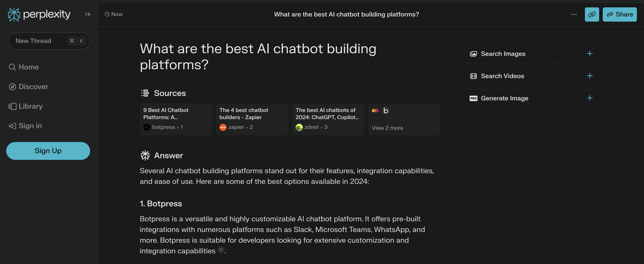
Task: Select the Home icon in sidebar
Action: (x=12, y=67)
